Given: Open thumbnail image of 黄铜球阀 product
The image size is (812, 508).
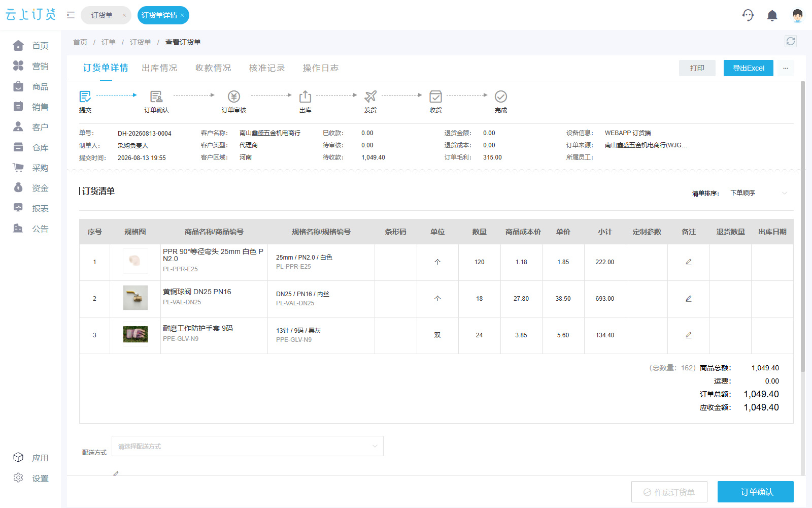Looking at the screenshot, I should tap(136, 298).
